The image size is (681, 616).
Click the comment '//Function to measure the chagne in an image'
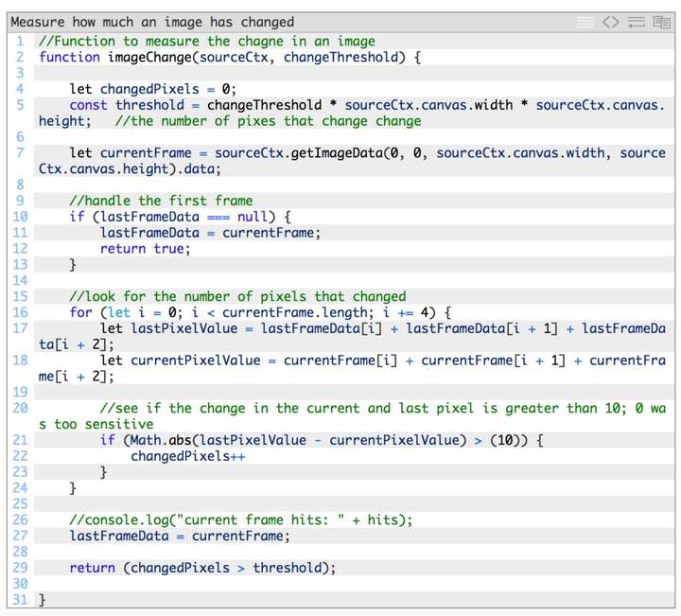point(207,42)
